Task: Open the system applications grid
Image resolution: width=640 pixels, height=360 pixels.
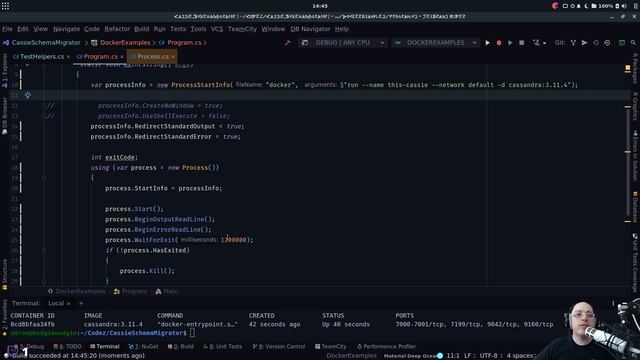Action: click(x=5, y=6)
